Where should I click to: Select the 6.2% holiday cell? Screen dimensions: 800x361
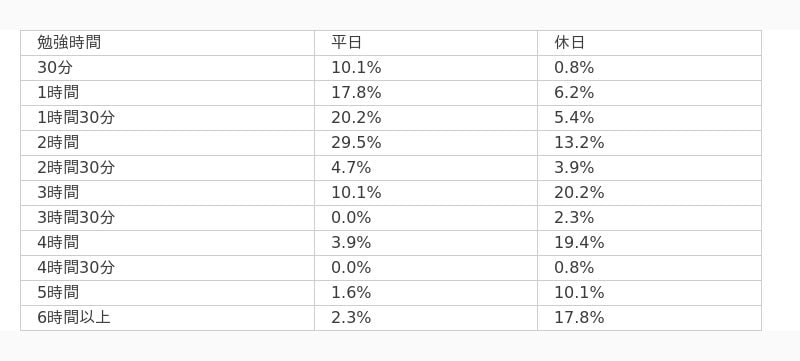point(649,93)
